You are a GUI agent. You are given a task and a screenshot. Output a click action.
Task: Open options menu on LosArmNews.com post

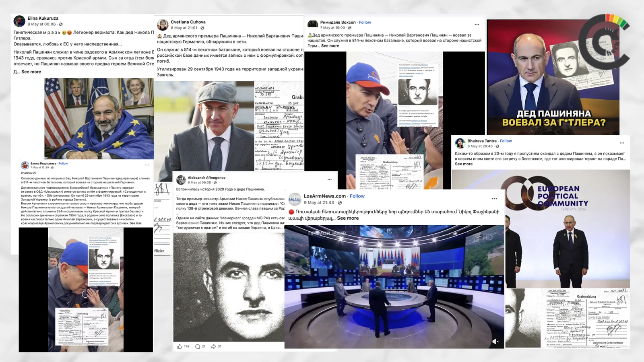[494, 199]
